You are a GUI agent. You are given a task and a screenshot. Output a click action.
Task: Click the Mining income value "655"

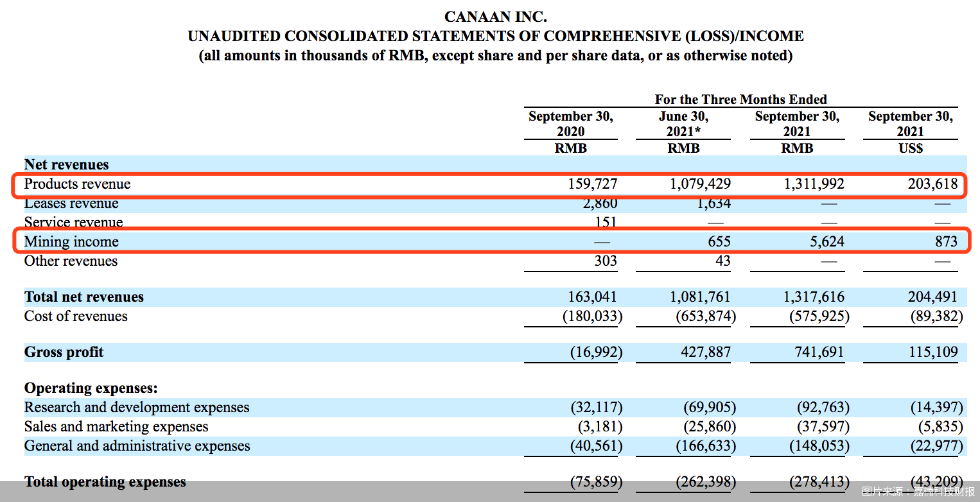click(x=719, y=242)
